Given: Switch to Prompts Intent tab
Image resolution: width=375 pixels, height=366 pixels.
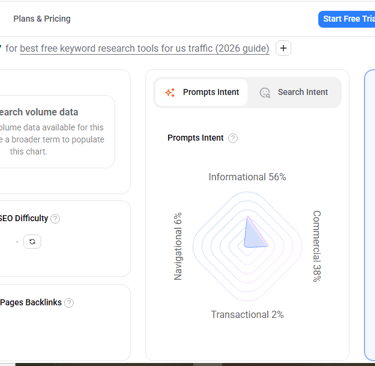Looking at the screenshot, I should pos(201,92).
